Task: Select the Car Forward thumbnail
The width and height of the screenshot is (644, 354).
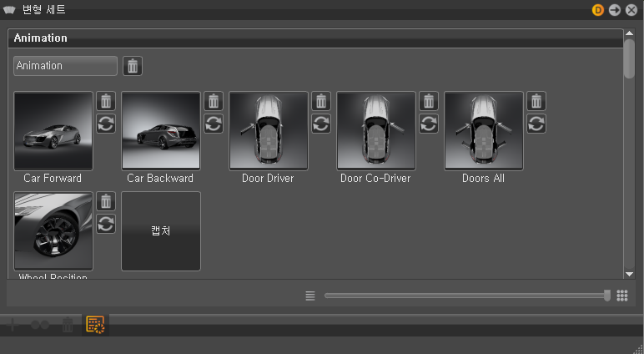Action: click(53, 131)
